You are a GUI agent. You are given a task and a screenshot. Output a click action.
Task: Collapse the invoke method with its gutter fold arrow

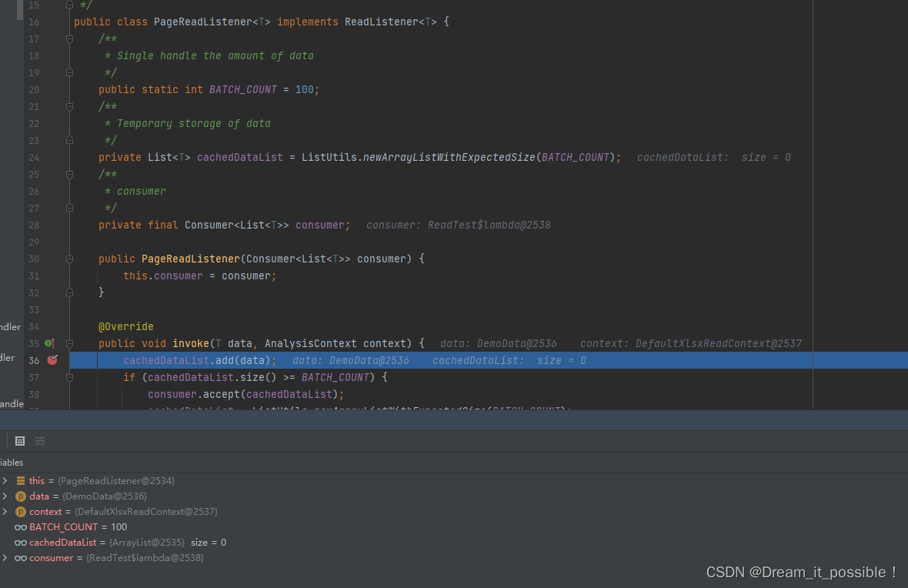click(x=68, y=343)
